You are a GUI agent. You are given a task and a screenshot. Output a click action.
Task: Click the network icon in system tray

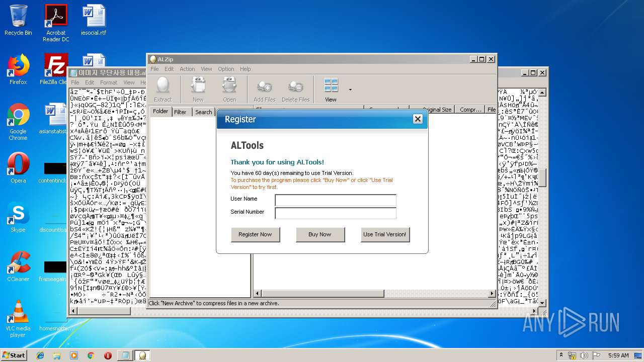[x=572, y=355]
